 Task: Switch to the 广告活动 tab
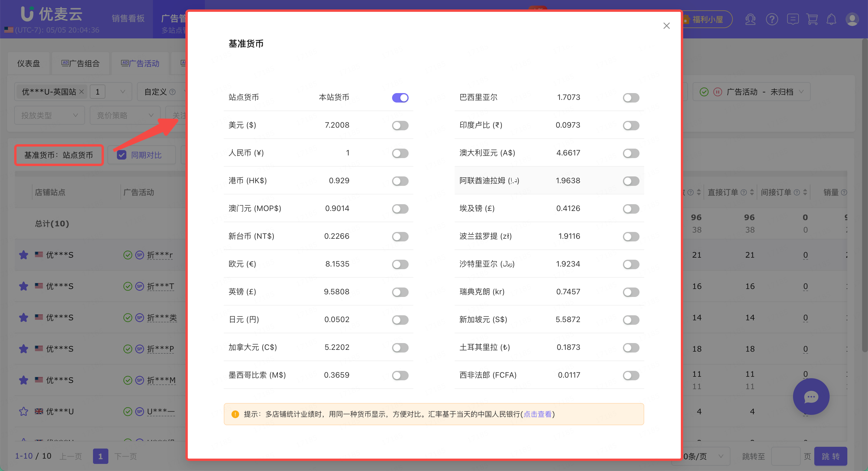coord(140,64)
